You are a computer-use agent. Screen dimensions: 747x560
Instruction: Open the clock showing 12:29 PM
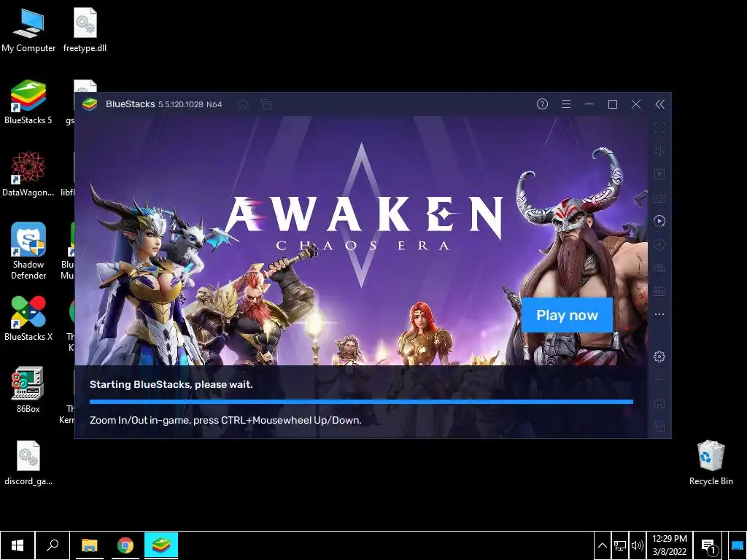pos(670,545)
